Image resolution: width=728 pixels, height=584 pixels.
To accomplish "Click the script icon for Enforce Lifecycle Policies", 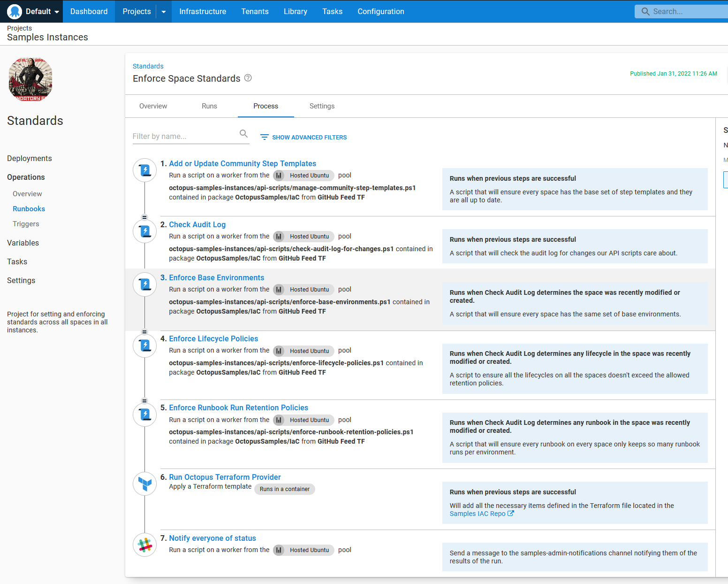I will [145, 346].
